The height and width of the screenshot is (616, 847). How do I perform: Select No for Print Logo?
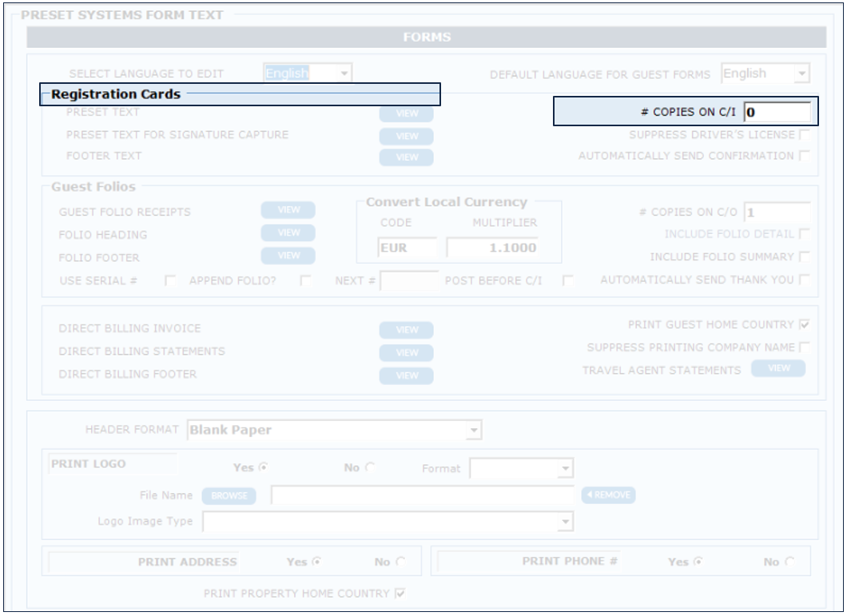coord(370,468)
